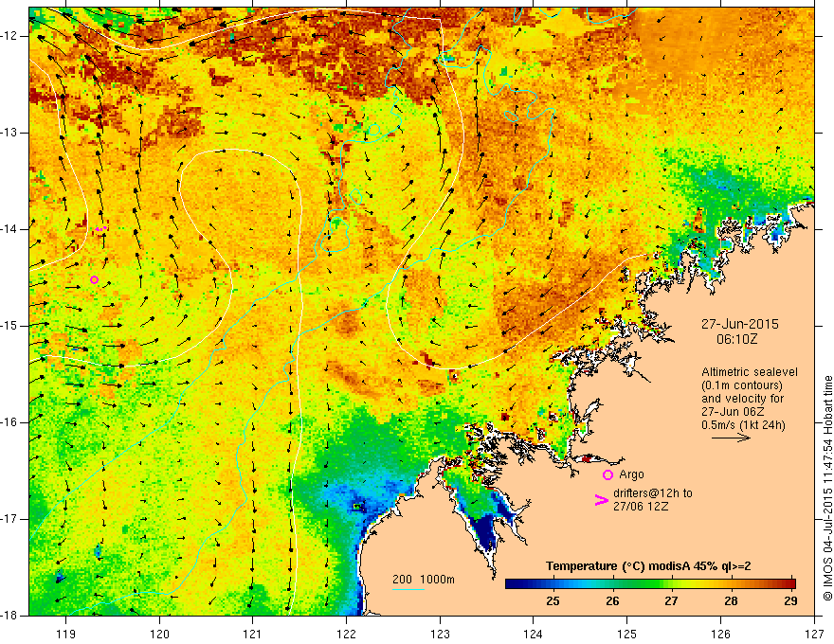
Task: Click the latitude label -17
Action: 9,519
